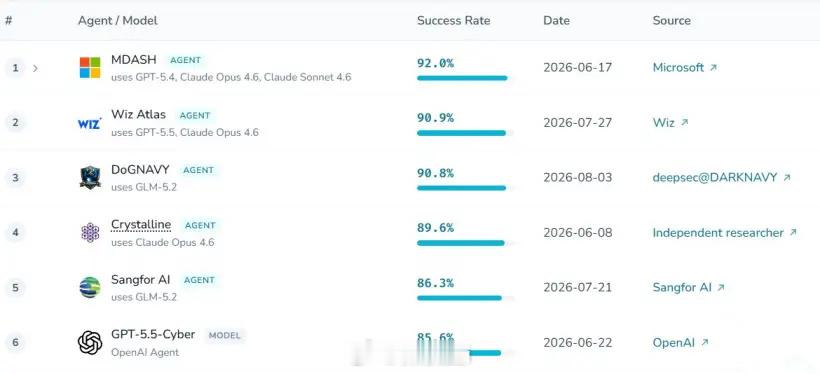This screenshot has width=820, height=374.
Task: Click the date 2026-07-21
Action: [x=577, y=288]
